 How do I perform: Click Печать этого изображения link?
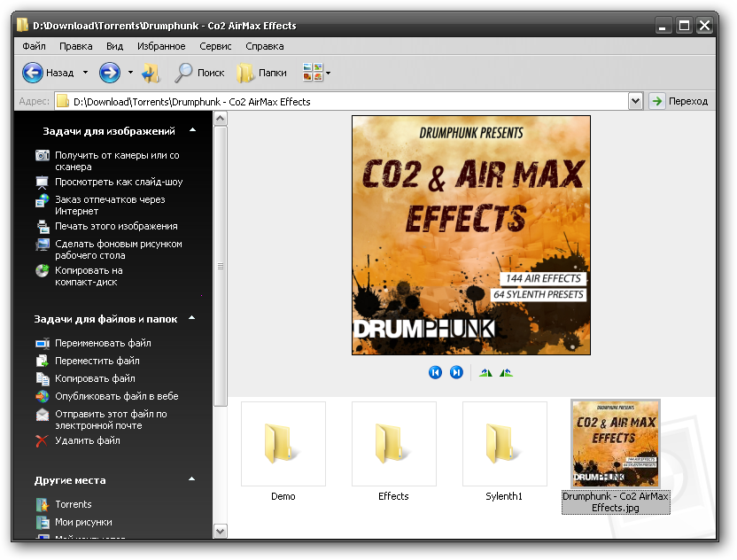116,226
